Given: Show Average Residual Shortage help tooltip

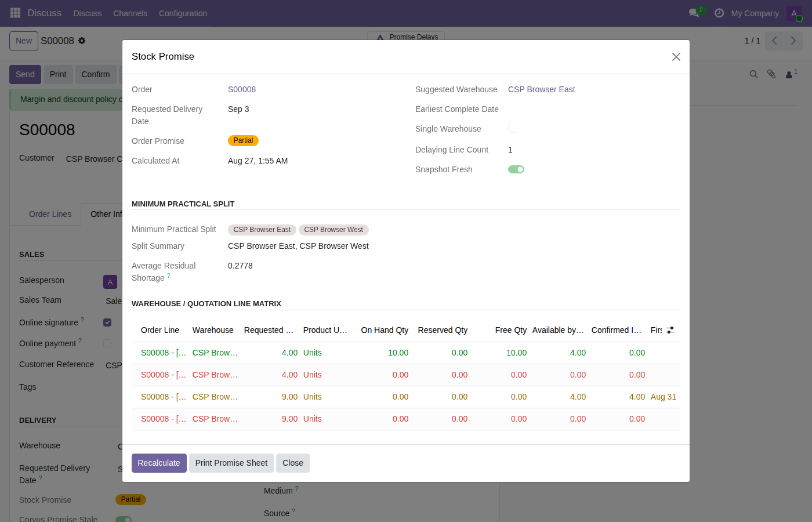Looking at the screenshot, I should [x=169, y=275].
